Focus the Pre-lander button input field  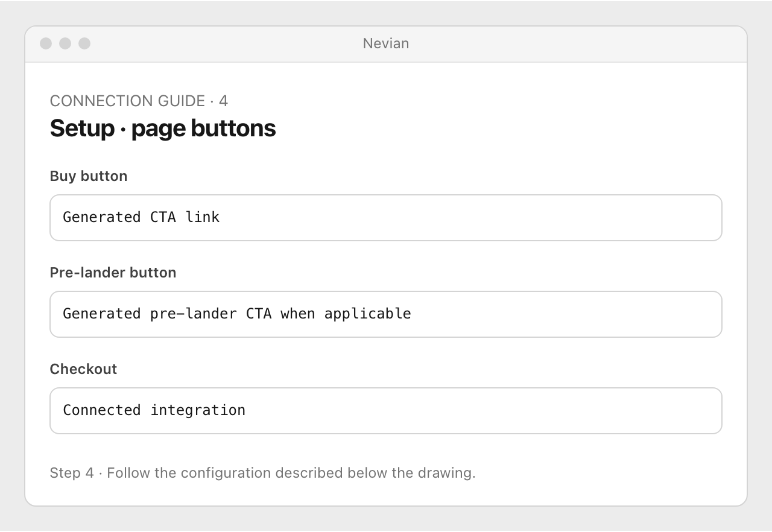[386, 314]
